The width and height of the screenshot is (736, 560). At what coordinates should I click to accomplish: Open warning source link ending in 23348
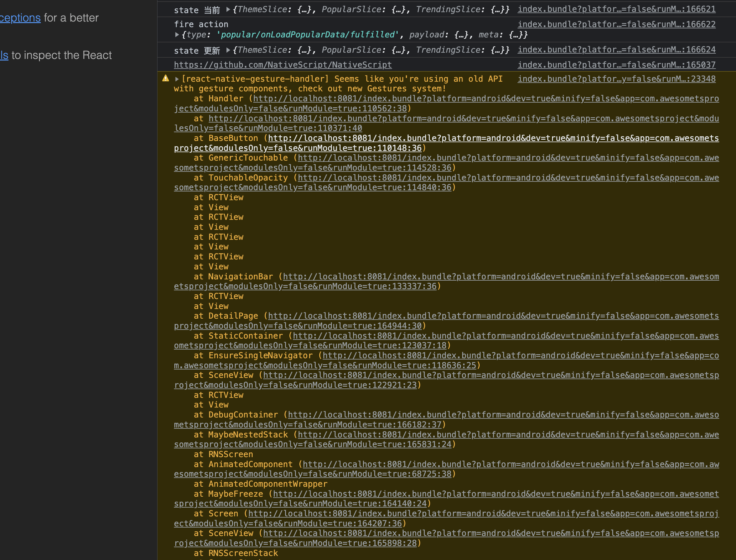[x=616, y=79]
